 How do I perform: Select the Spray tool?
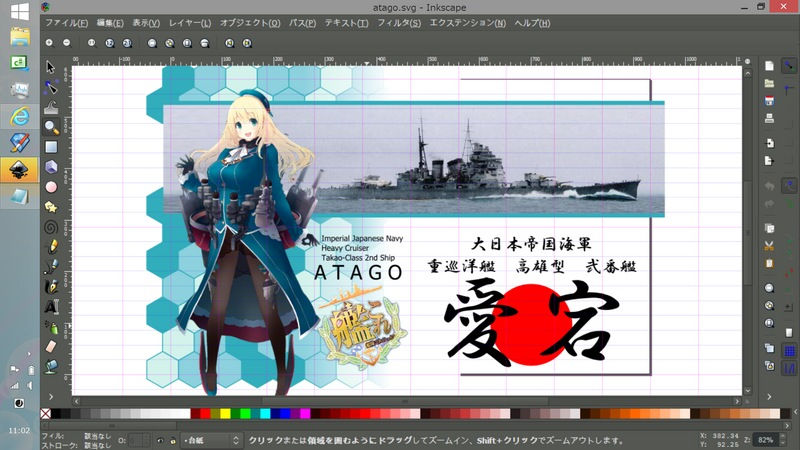52,327
